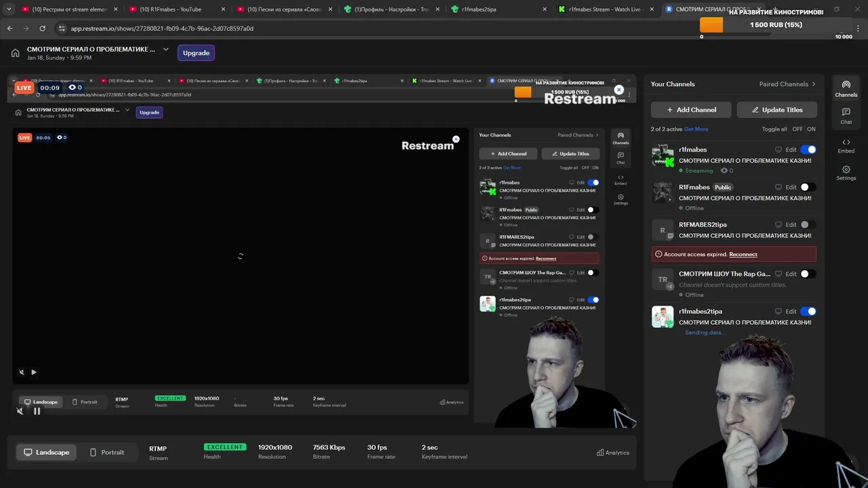Switch to r1fmabes Stream - Watch Live tab
Screen dimensions: 868x488
pos(606,9)
